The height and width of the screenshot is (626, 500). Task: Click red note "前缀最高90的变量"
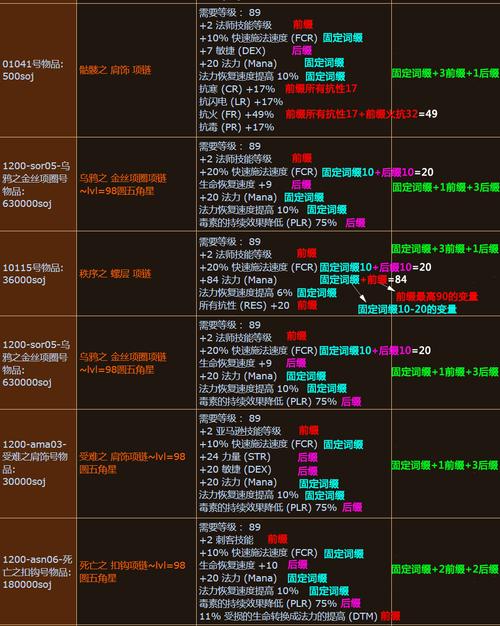[x=437, y=297]
